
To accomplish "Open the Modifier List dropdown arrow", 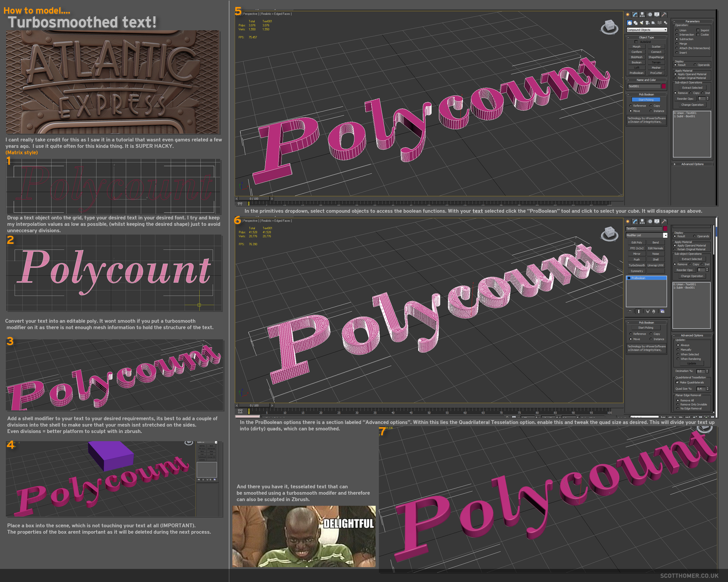I will pos(665,235).
